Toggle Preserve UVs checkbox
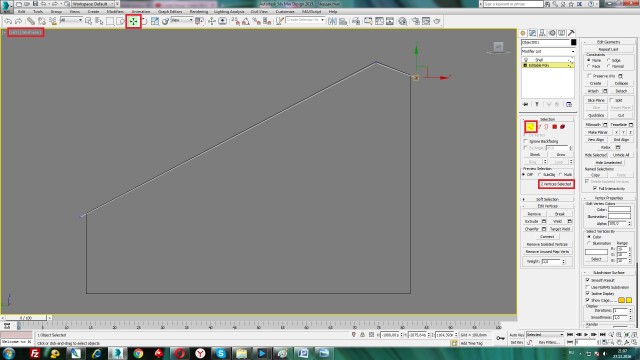 click(x=589, y=76)
